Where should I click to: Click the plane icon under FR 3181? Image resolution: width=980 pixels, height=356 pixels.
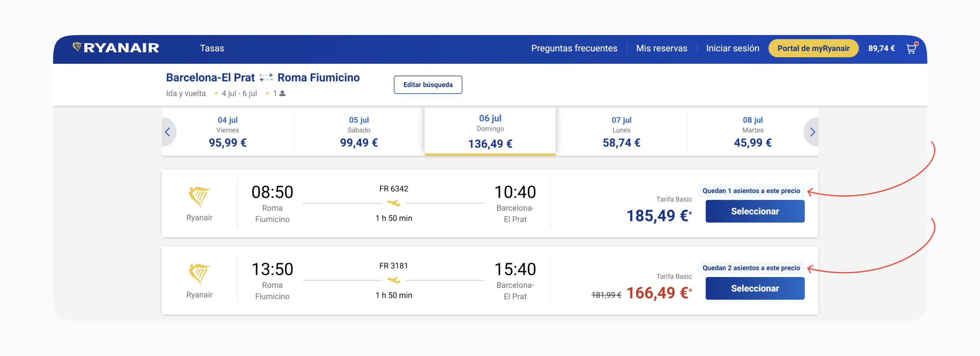(394, 280)
